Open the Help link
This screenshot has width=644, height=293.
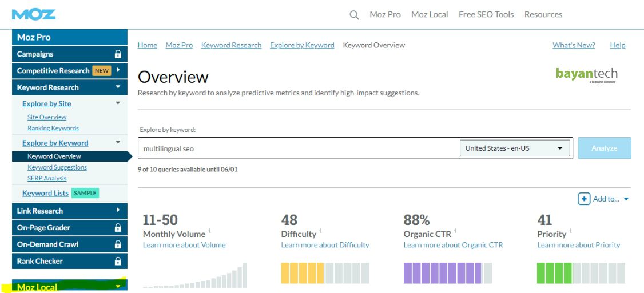pyautogui.click(x=618, y=45)
